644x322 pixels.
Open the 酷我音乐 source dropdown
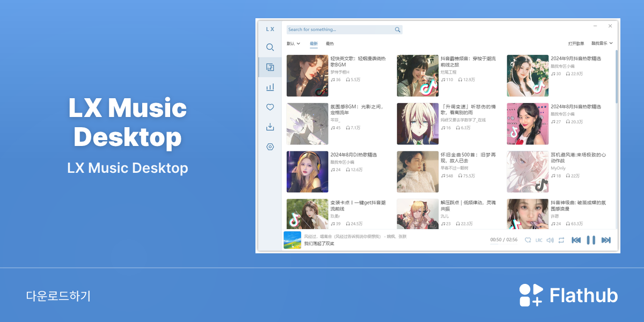(602, 43)
